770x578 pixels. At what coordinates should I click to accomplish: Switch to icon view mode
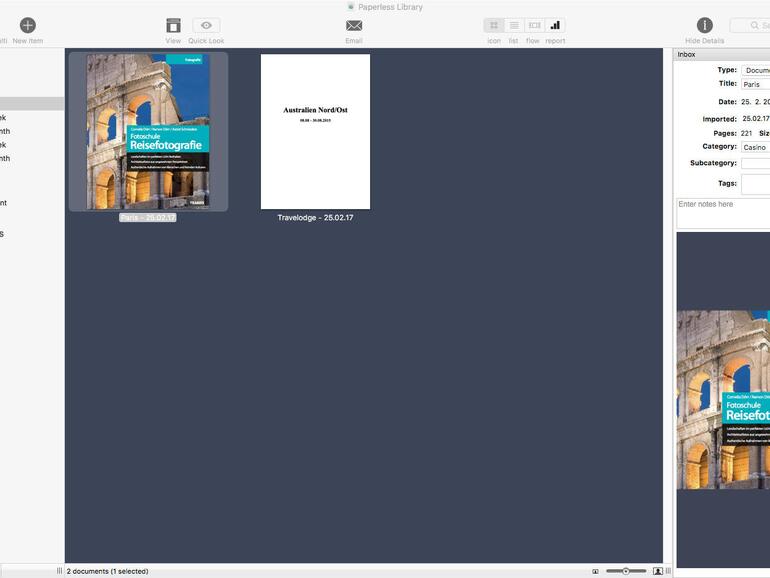point(494,25)
